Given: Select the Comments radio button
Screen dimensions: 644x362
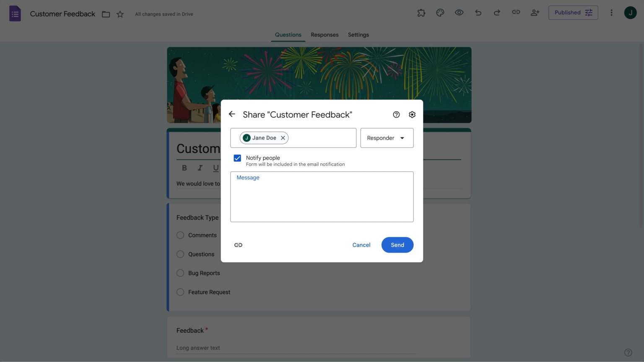Looking at the screenshot, I should click(180, 235).
